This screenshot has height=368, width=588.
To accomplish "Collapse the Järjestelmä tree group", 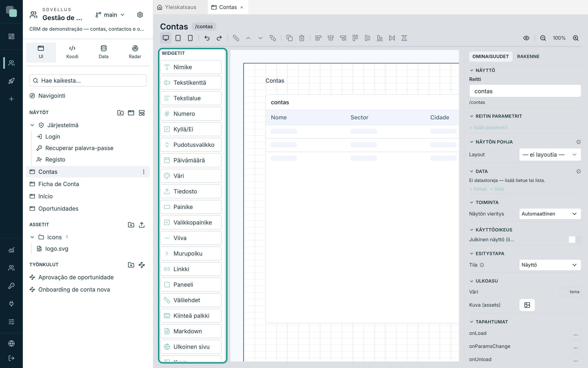I will (32, 125).
